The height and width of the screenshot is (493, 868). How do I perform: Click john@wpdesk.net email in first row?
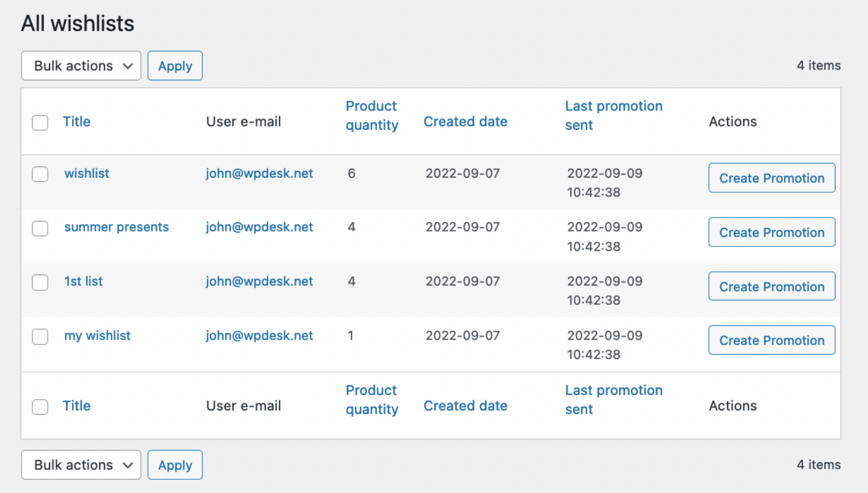pos(259,173)
